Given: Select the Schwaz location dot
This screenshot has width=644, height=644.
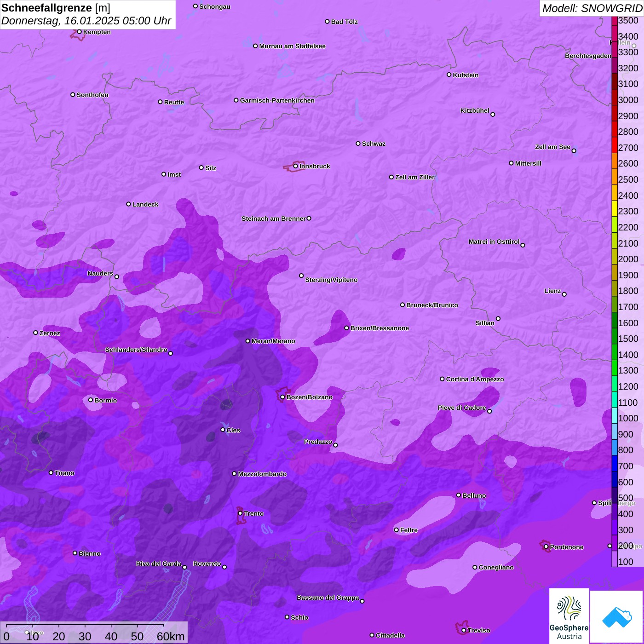Looking at the screenshot, I should [358, 144].
